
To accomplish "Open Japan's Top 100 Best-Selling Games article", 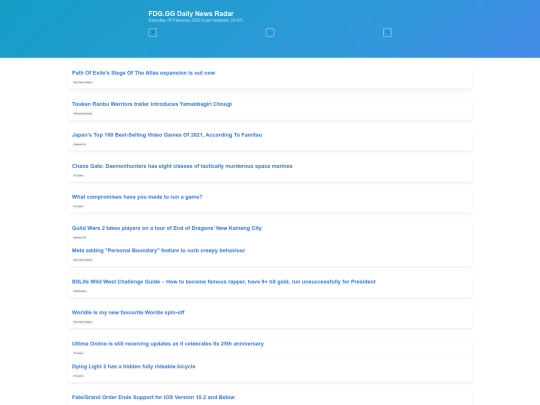I will (x=167, y=135).
